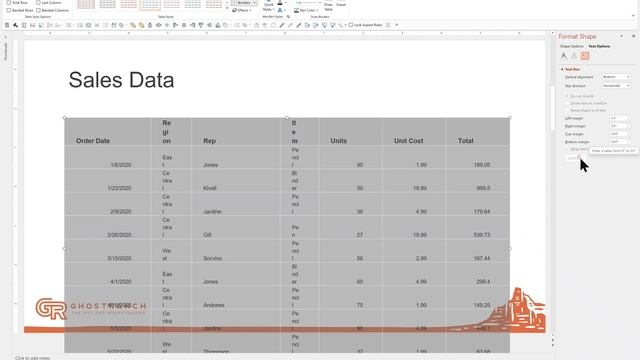
Task: Open Customize Quick Access Toolbar arrow
Action: [397, 25]
